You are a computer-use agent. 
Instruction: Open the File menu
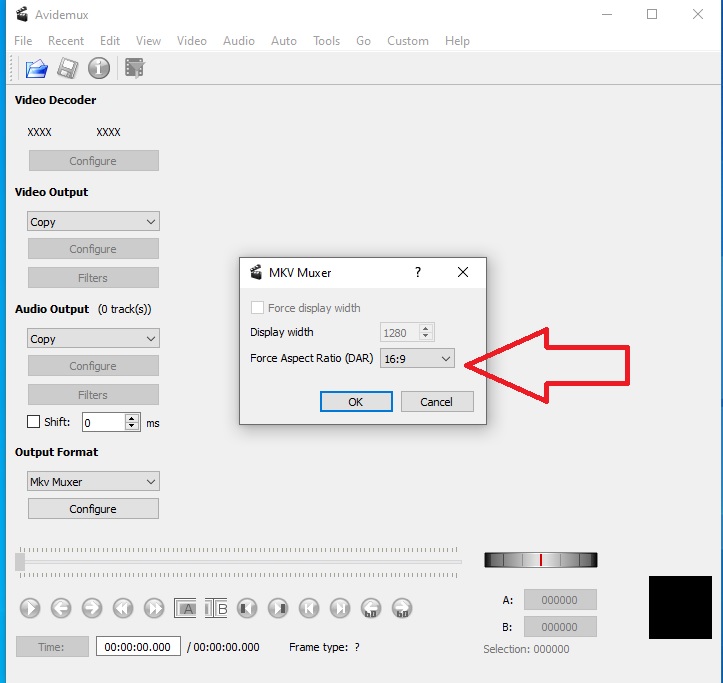tap(23, 41)
